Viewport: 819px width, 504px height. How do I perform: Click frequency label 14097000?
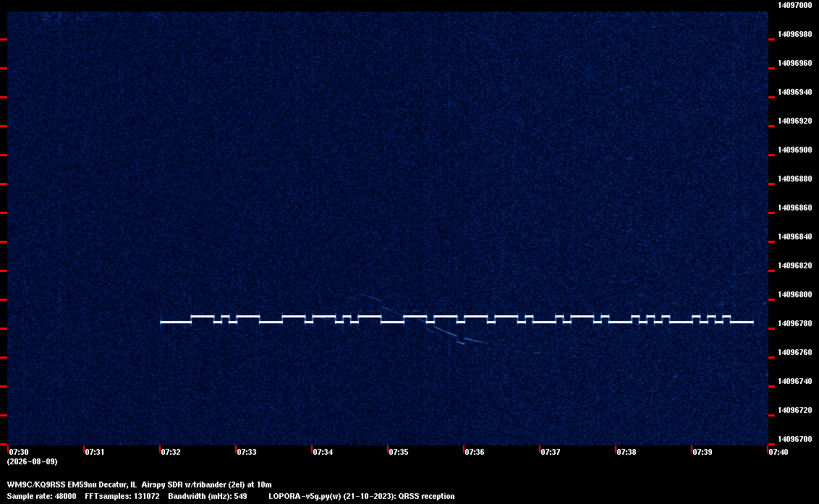(x=795, y=5)
